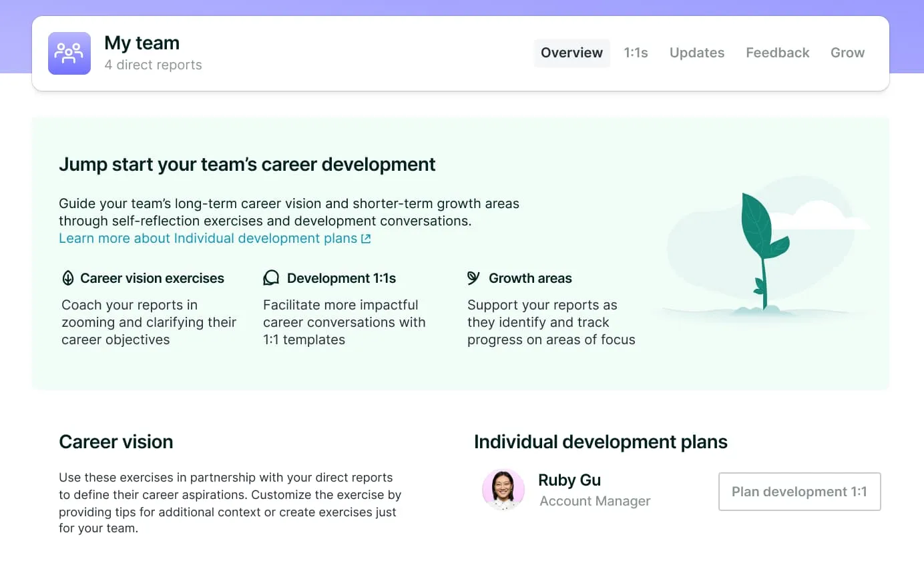This screenshot has width=924, height=571.
Task: Open the Grow tab
Action: tap(847, 53)
